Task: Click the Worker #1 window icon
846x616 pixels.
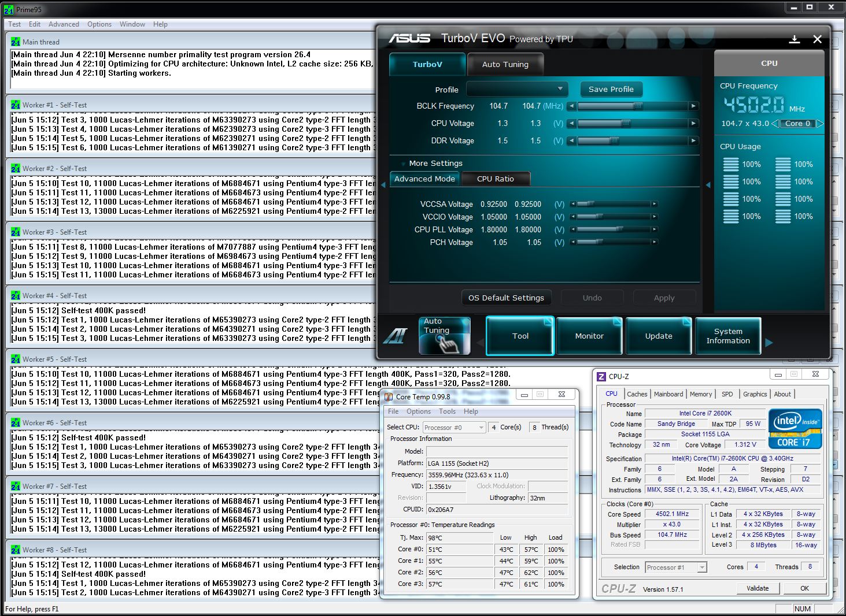Action: 16,105
